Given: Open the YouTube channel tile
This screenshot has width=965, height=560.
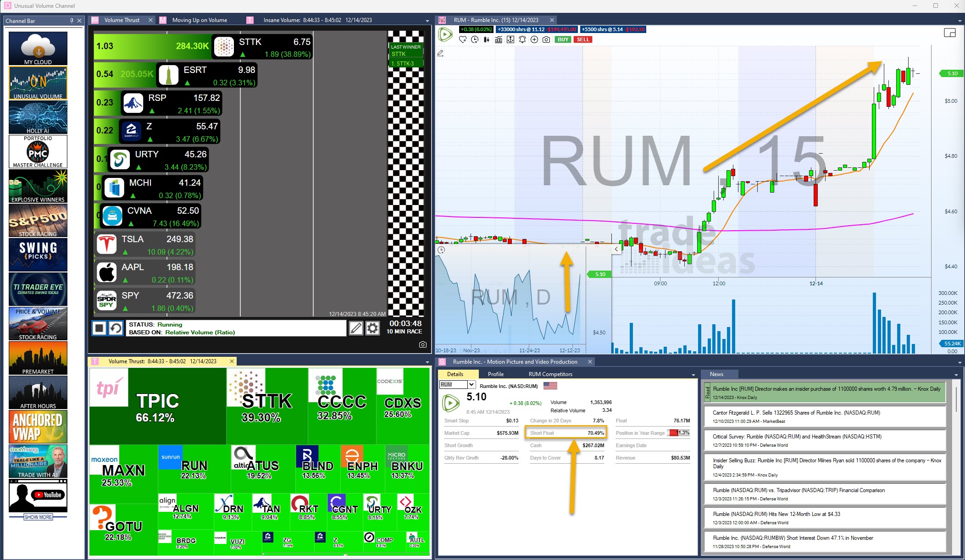Looking at the screenshot, I should 38,496.
